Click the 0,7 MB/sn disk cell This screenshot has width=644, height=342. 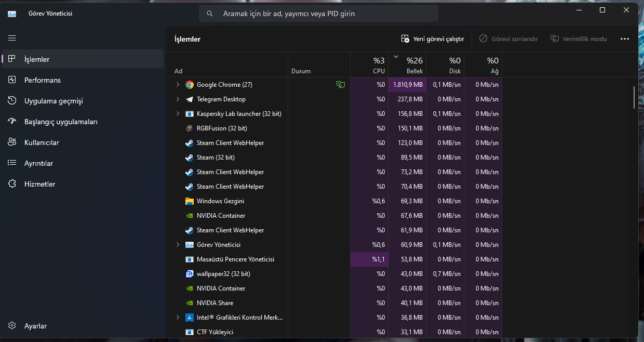(x=445, y=274)
